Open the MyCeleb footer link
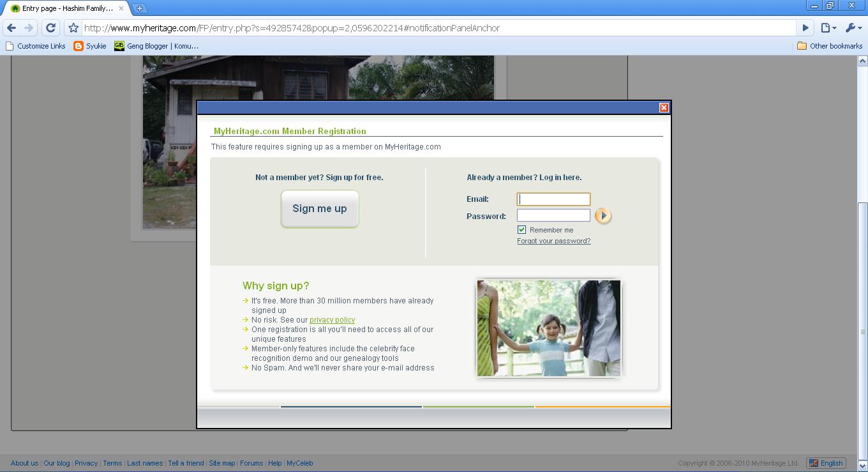Screen dimensions: 868x472 (x=300, y=463)
